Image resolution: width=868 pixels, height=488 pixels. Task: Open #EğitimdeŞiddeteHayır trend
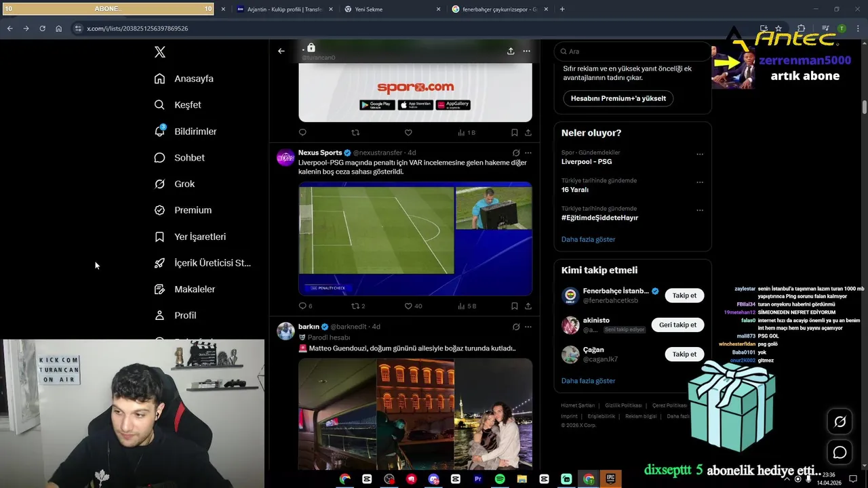[x=599, y=218]
